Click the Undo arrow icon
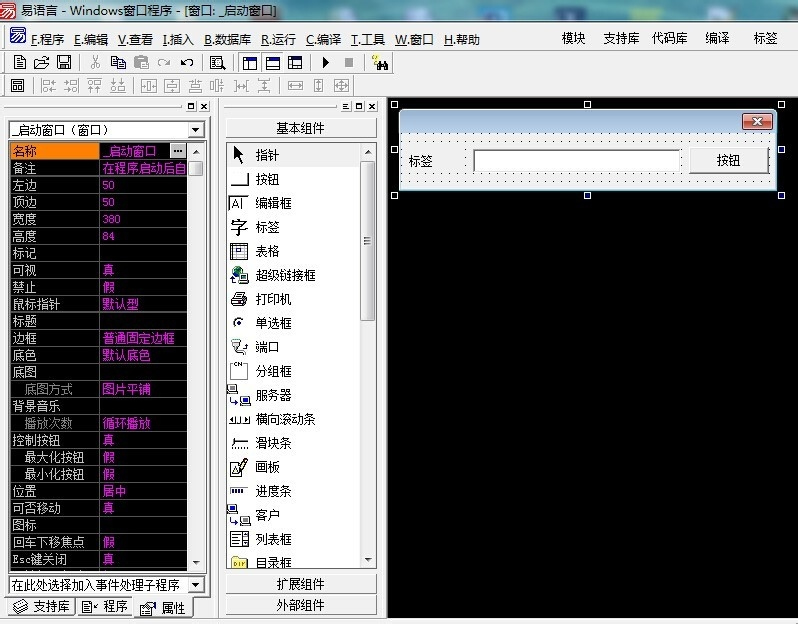Screen dimensions: 798x624 pyautogui.click(x=187, y=63)
